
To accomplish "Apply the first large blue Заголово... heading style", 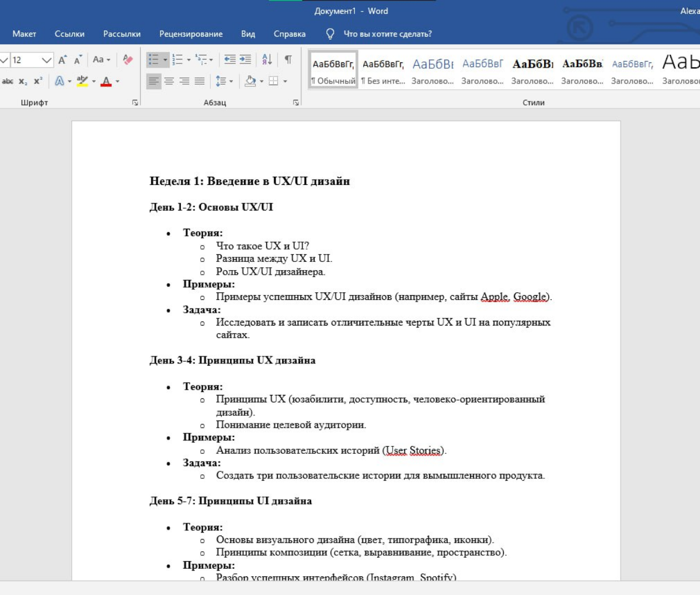I will (433, 69).
